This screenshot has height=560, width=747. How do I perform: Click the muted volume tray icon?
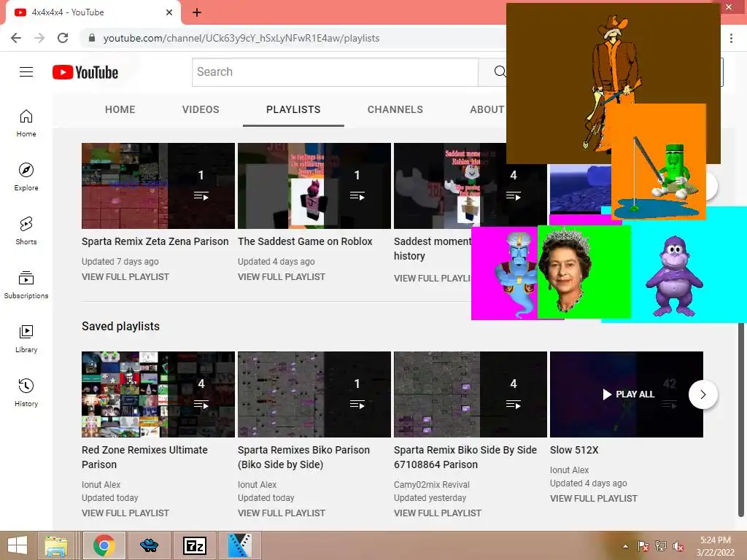point(678,546)
